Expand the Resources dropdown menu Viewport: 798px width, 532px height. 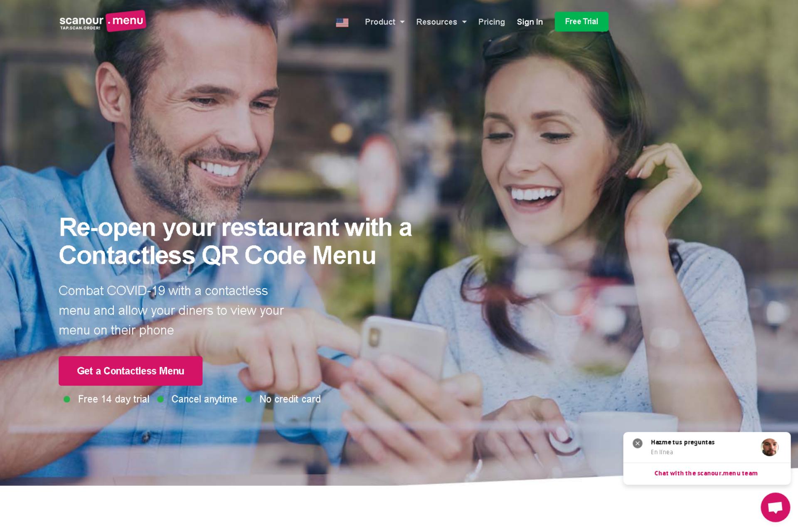point(441,22)
